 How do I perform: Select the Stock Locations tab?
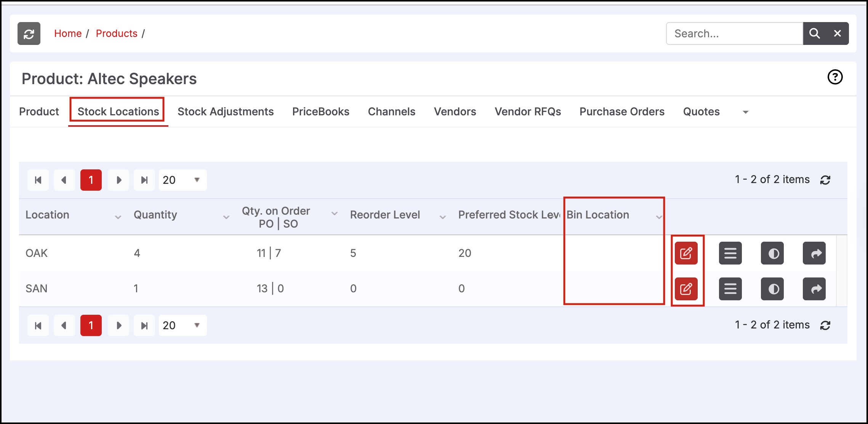pyautogui.click(x=118, y=112)
